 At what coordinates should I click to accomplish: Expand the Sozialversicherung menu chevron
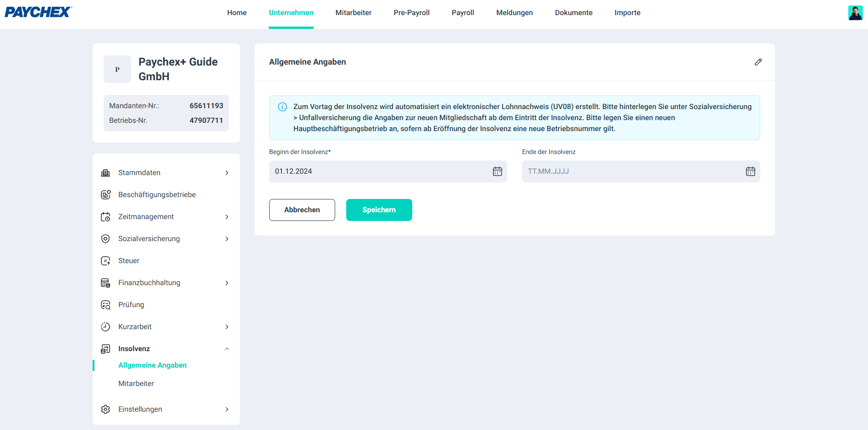pos(227,239)
